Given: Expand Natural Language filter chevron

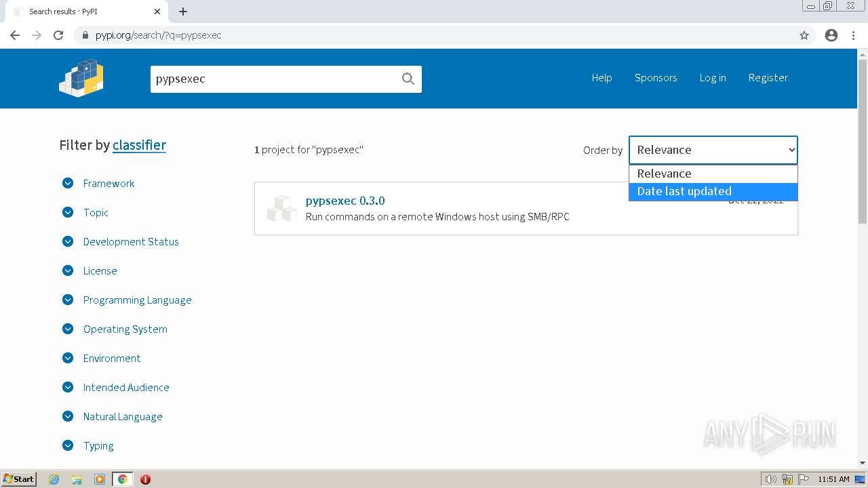Looking at the screenshot, I should coord(68,416).
